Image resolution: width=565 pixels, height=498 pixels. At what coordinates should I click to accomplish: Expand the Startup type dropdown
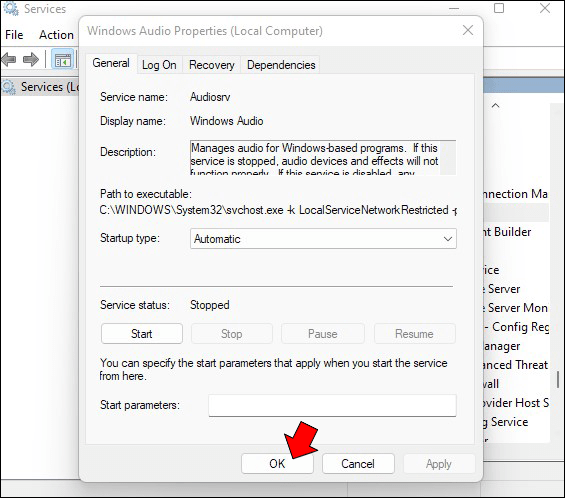click(323, 239)
